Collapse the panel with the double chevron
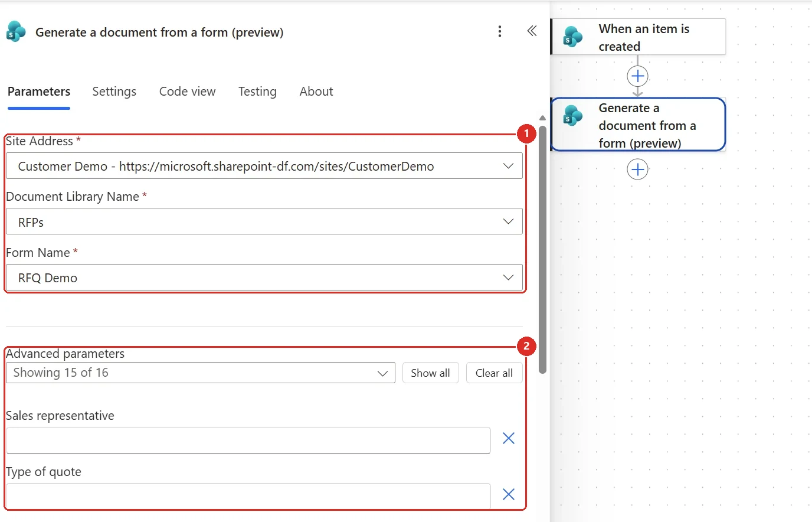This screenshot has width=812, height=522. (532, 31)
